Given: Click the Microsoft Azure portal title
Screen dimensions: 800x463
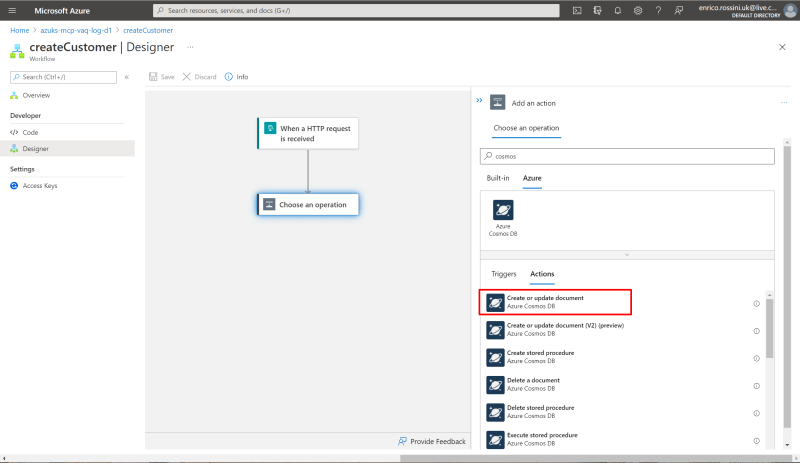Looking at the screenshot, I should pos(62,10).
